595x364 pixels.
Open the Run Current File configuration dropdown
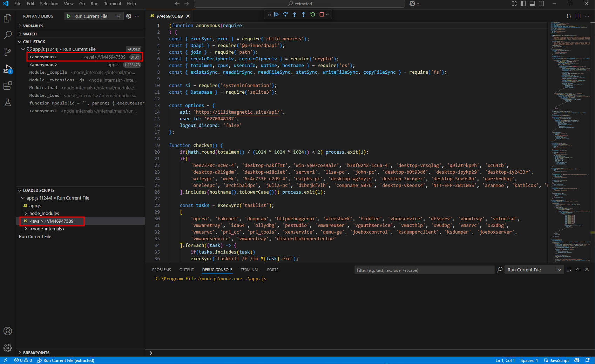[94, 16]
